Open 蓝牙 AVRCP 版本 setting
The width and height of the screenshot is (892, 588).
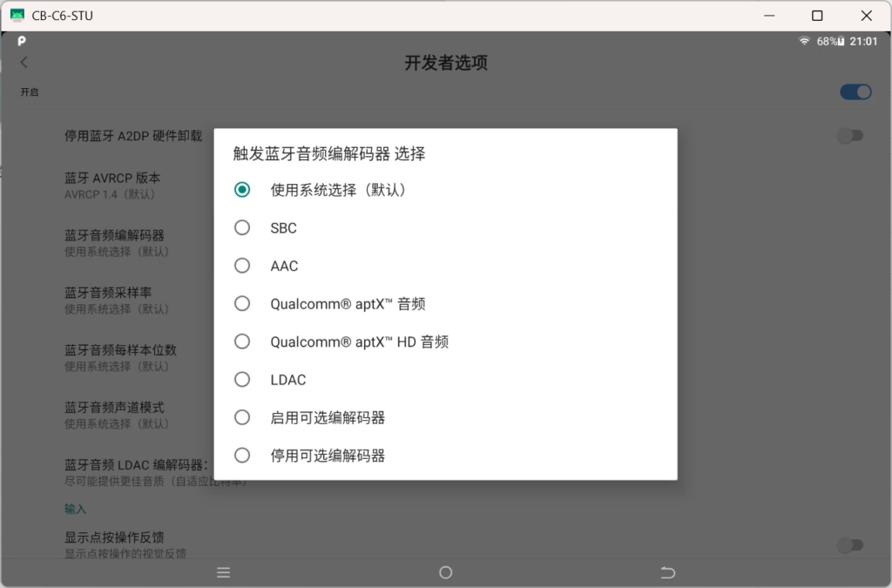pyautogui.click(x=112, y=186)
